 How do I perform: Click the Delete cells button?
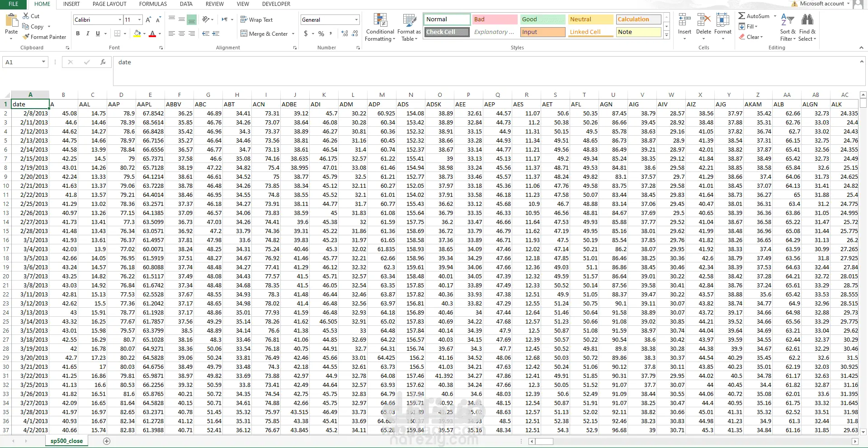(703, 27)
